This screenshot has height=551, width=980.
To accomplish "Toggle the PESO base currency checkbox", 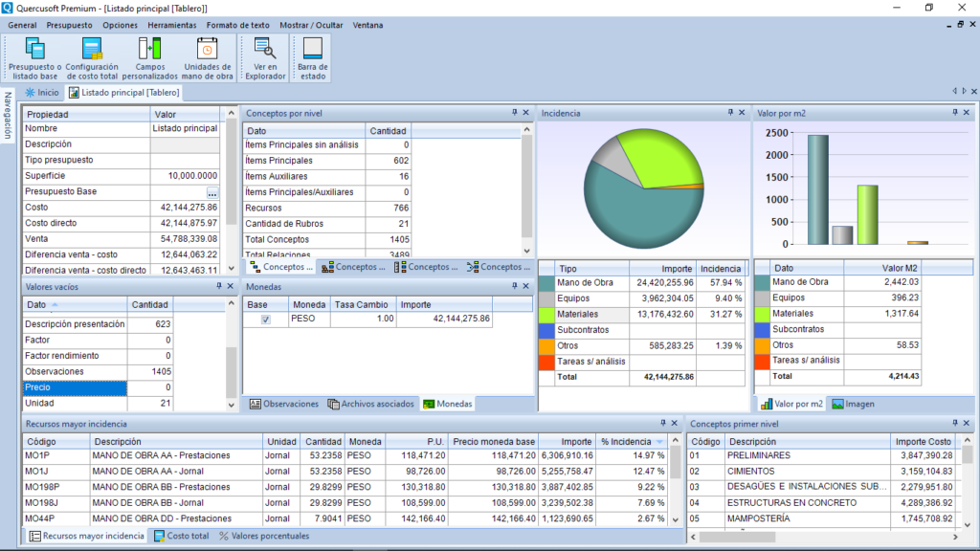I will (x=266, y=320).
